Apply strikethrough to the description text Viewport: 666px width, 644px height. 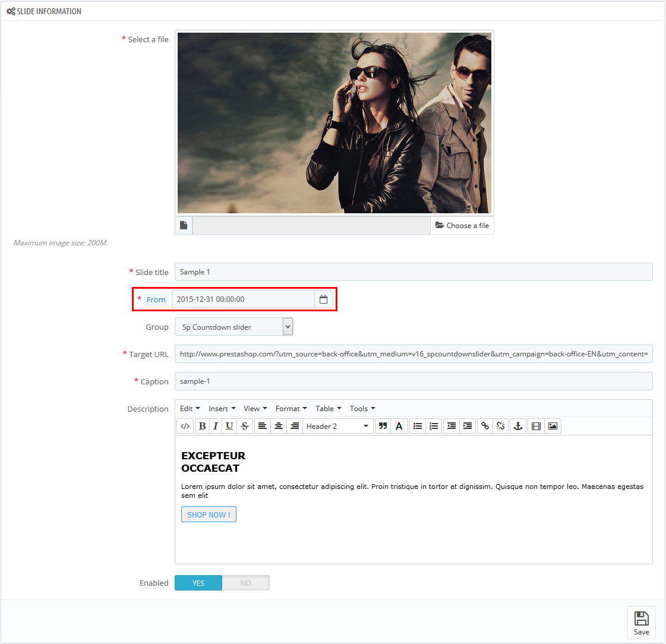pyautogui.click(x=245, y=426)
